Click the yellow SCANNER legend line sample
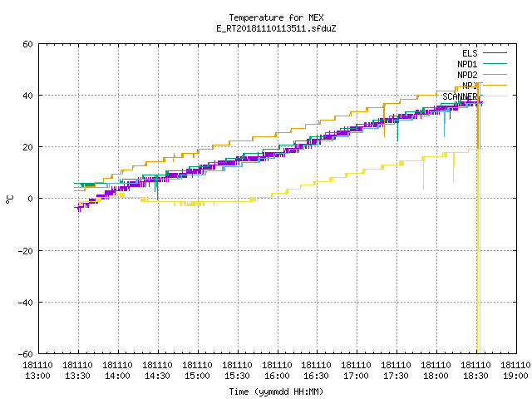Viewport: 532px width, 399px height. pos(495,96)
